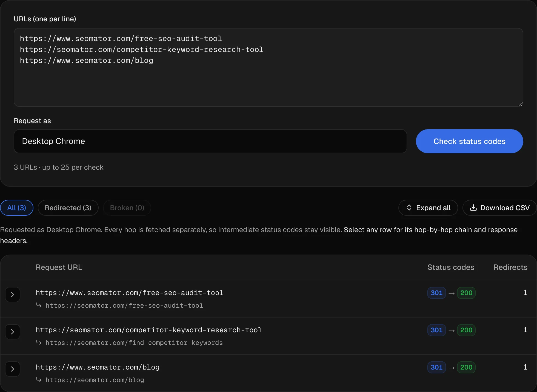
Task: Click the redirect target https://seomator.com/free-seo-audit-tool
Action: tap(124, 305)
